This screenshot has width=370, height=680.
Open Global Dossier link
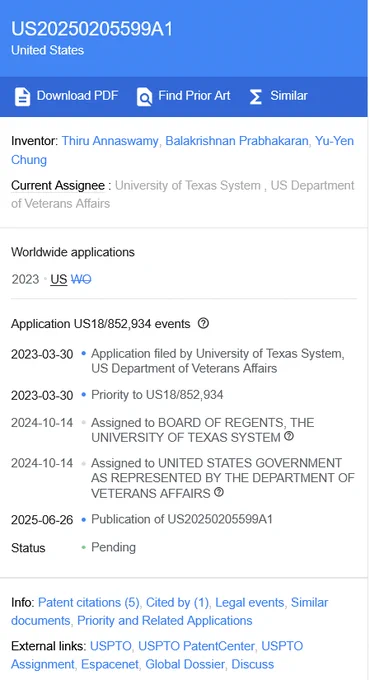coord(185,664)
